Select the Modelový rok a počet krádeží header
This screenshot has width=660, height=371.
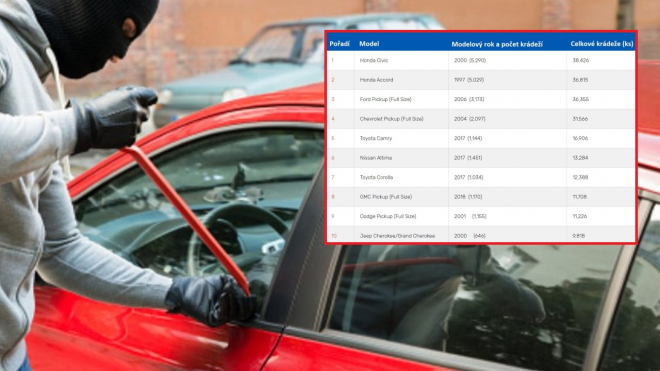pyautogui.click(x=497, y=44)
